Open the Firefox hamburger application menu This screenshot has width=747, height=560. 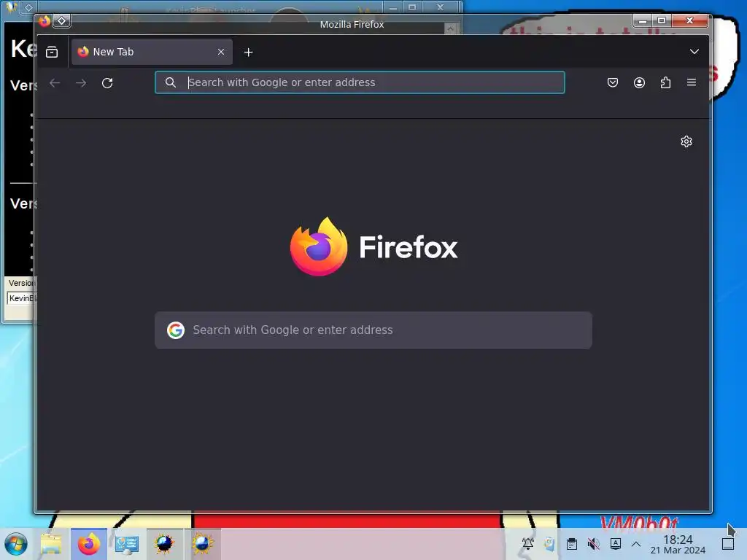click(x=692, y=82)
